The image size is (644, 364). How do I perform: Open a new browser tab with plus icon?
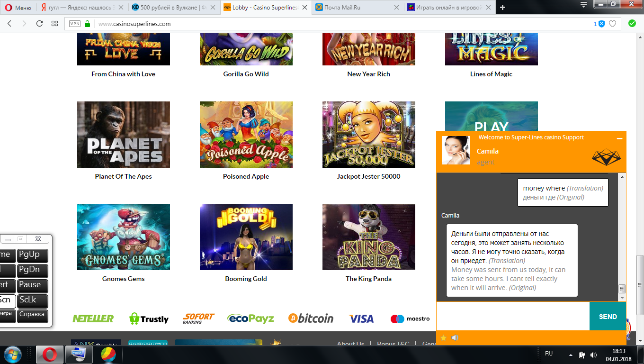(503, 8)
